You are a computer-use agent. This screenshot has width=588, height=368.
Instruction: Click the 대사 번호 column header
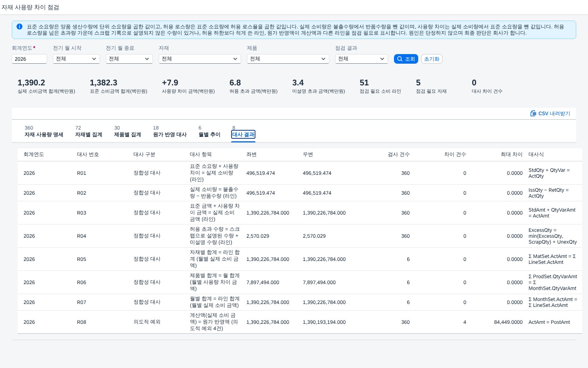[x=88, y=155]
